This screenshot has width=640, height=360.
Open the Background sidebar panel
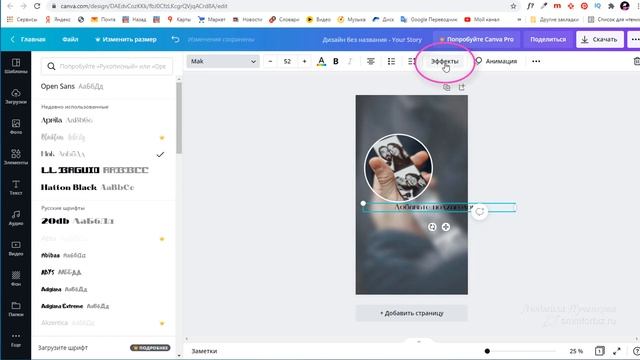click(x=16, y=278)
